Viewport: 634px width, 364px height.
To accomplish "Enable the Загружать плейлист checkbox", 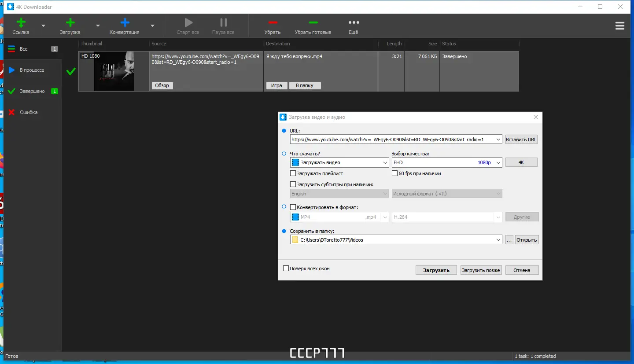I will tap(293, 173).
